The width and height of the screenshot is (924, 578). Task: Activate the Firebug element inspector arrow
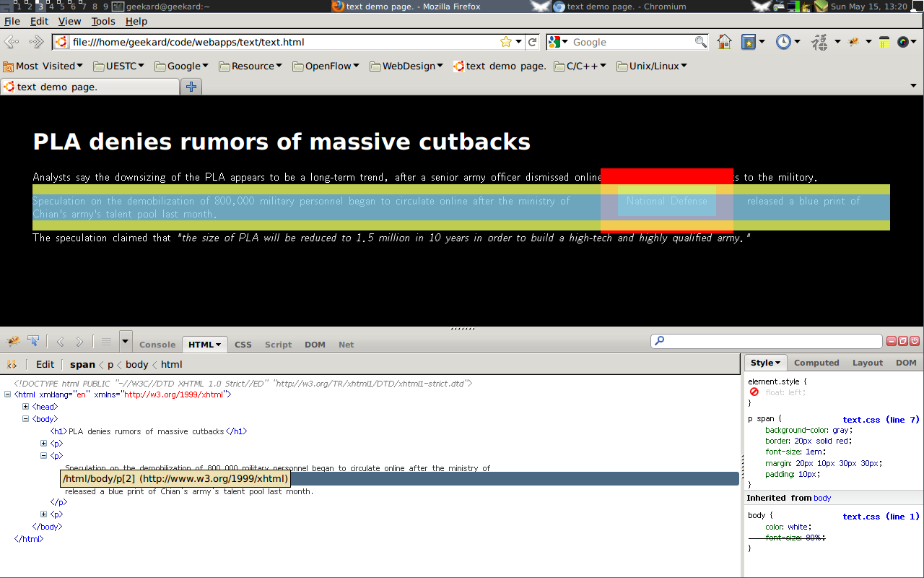[33, 342]
